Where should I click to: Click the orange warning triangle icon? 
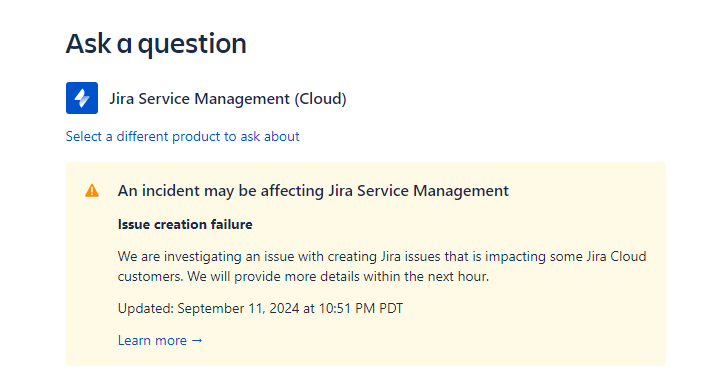92,191
